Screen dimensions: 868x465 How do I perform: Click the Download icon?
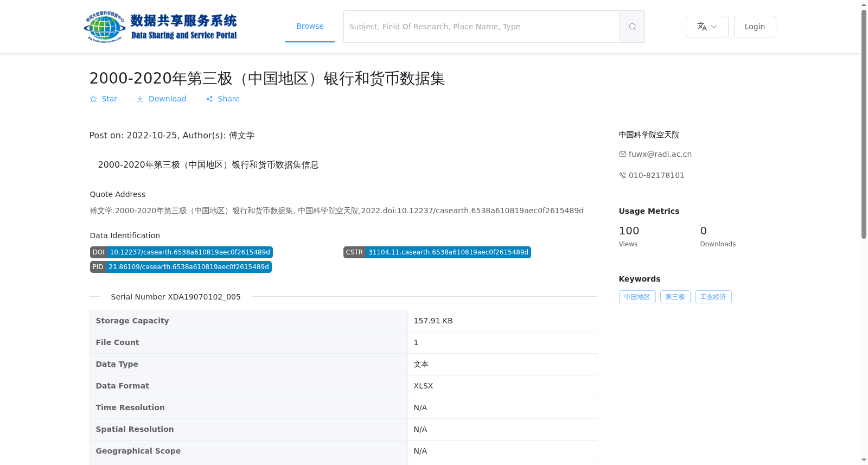140,99
